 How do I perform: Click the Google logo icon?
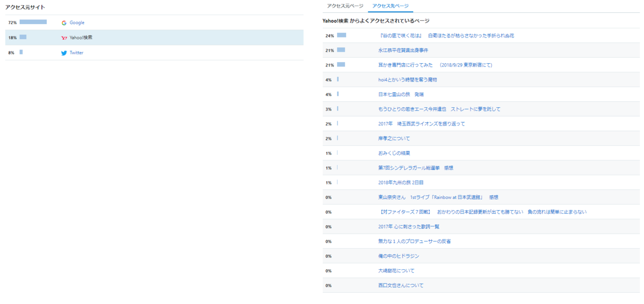[64, 23]
